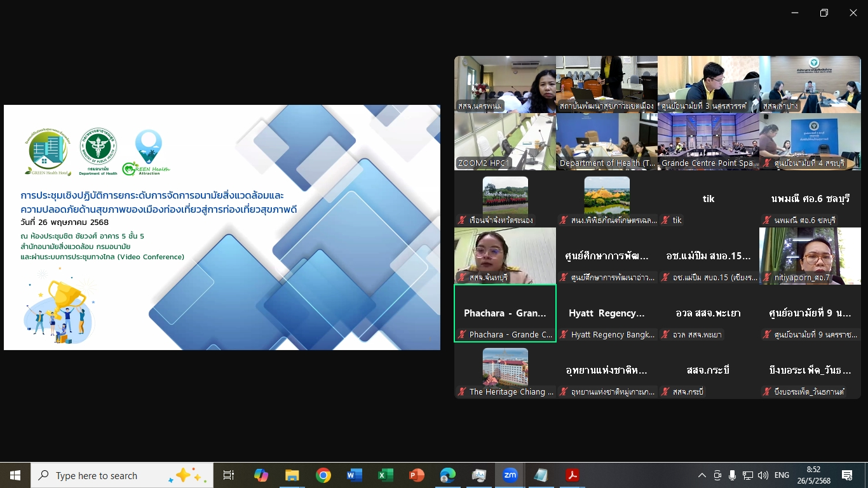Select the สถาบันพัฒนาสุขภาวะเขตเมือง video tile
Viewport: 868px width, 488px height.
tap(607, 85)
